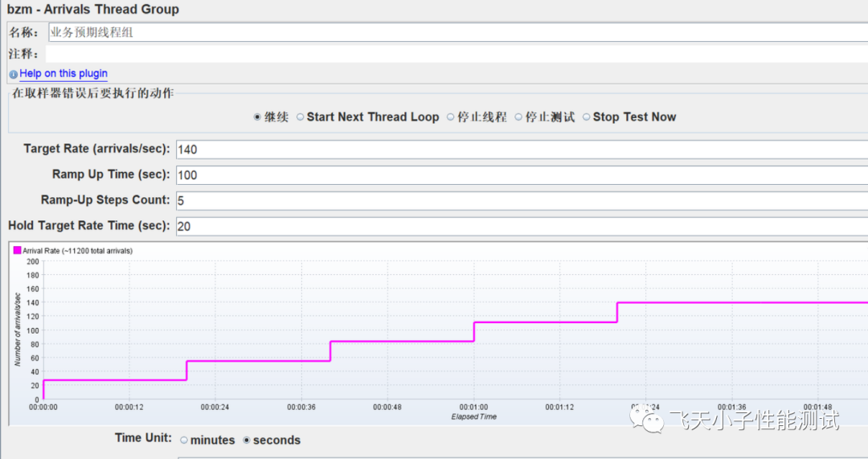Screen dimensions: 868x459
Task: Click the bzm - Arrivals Thread Group title
Action: [x=93, y=10]
